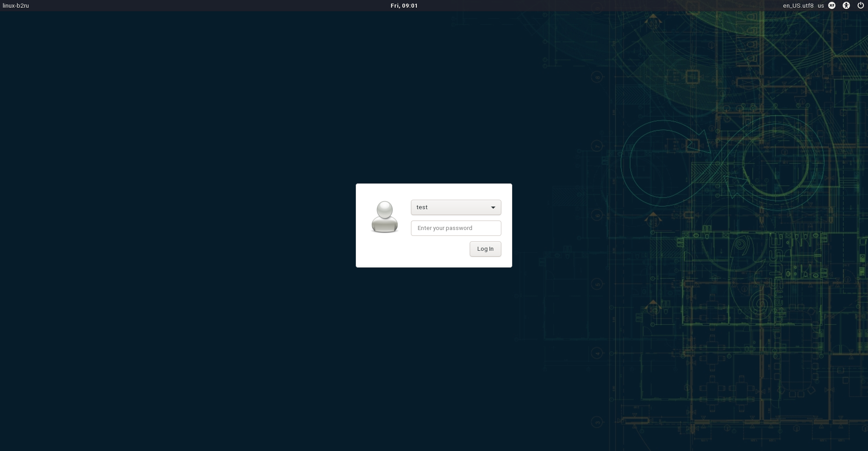Click the white login dialog's top margin
The width and height of the screenshot is (868, 451).
pos(434,191)
